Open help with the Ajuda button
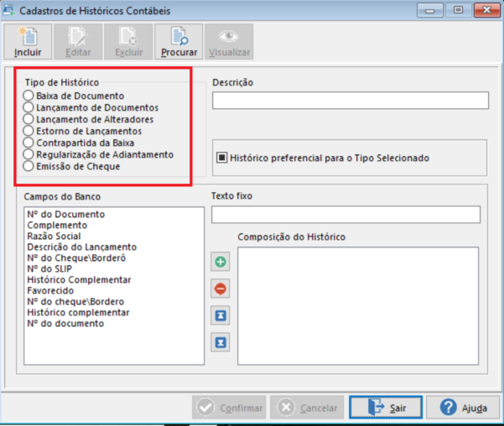Image resolution: width=504 pixels, height=426 pixels. [x=463, y=408]
